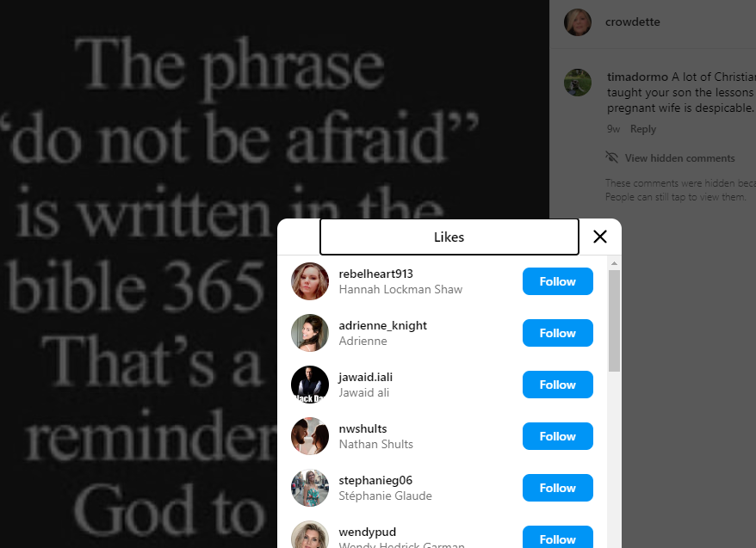Open adrienne_knight's profile picture
The height and width of the screenshot is (548, 756).
click(x=310, y=333)
